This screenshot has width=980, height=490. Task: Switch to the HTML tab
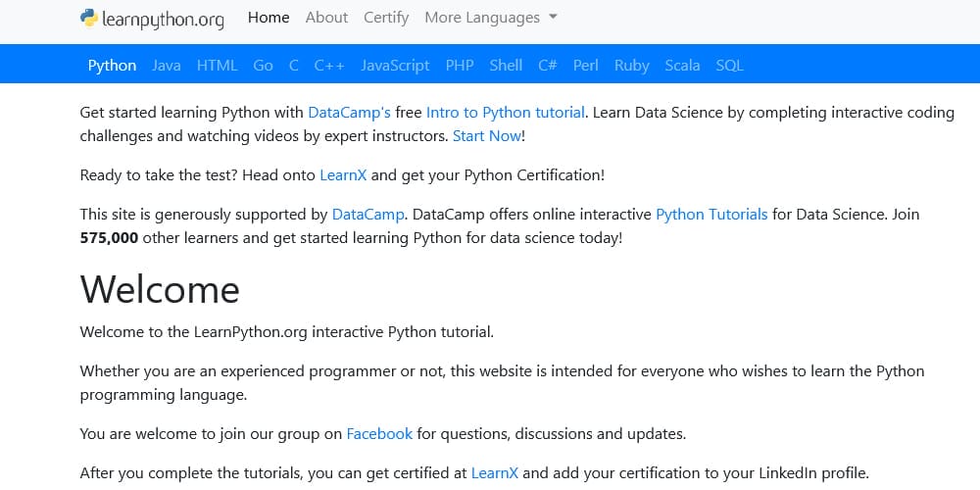point(217,66)
